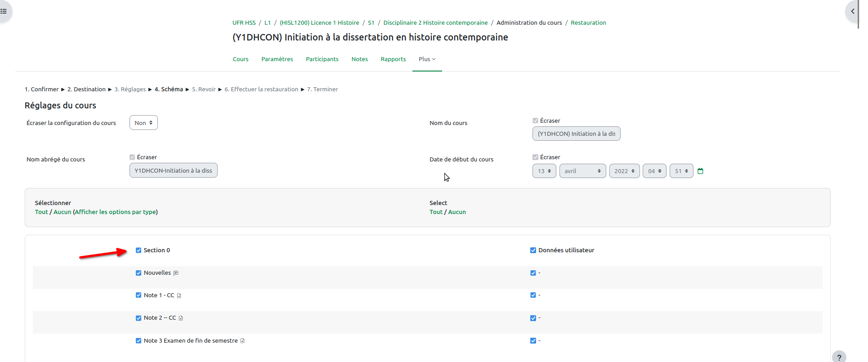Uncheck the Section 0 checkbox

[139, 250]
